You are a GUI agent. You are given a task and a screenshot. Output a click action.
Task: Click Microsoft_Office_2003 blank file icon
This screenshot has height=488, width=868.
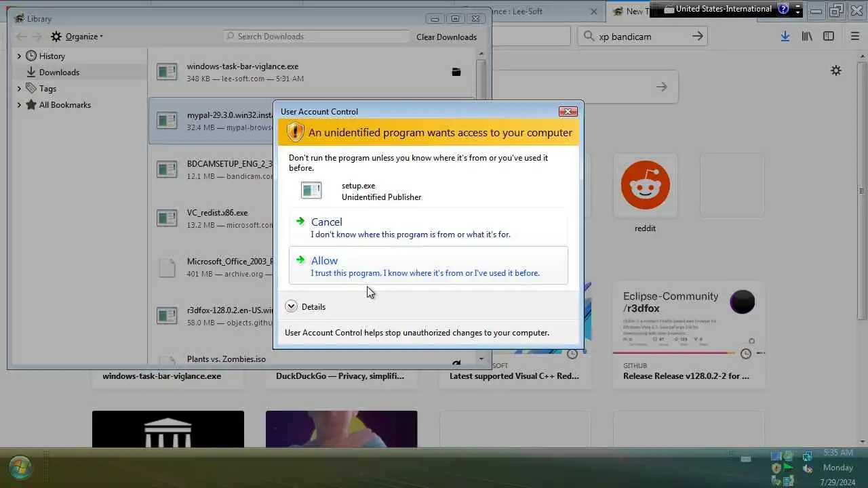[167, 268]
